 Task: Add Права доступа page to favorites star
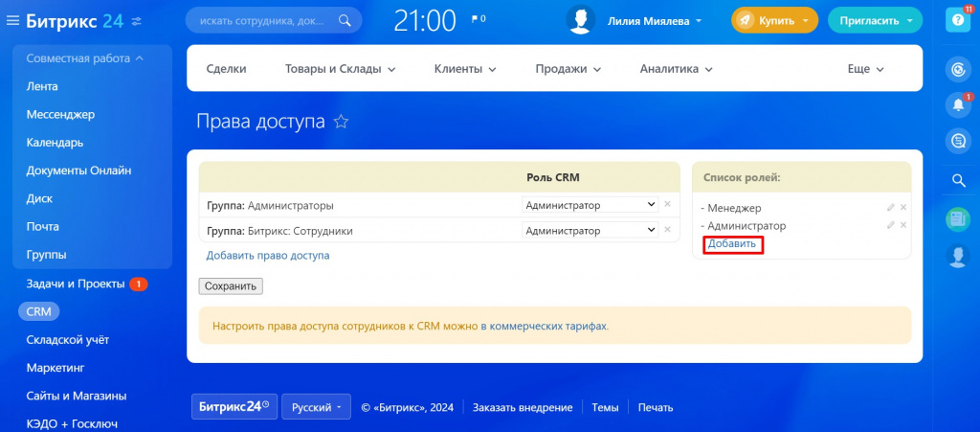[341, 122]
